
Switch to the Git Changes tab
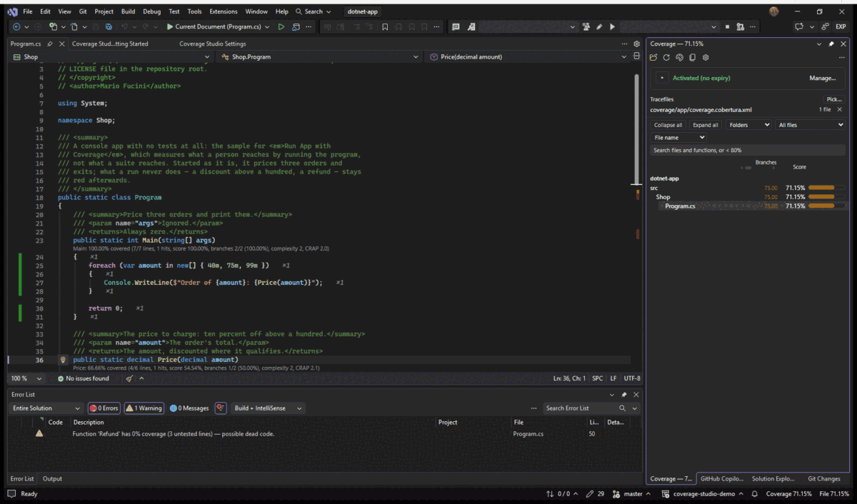(823, 479)
